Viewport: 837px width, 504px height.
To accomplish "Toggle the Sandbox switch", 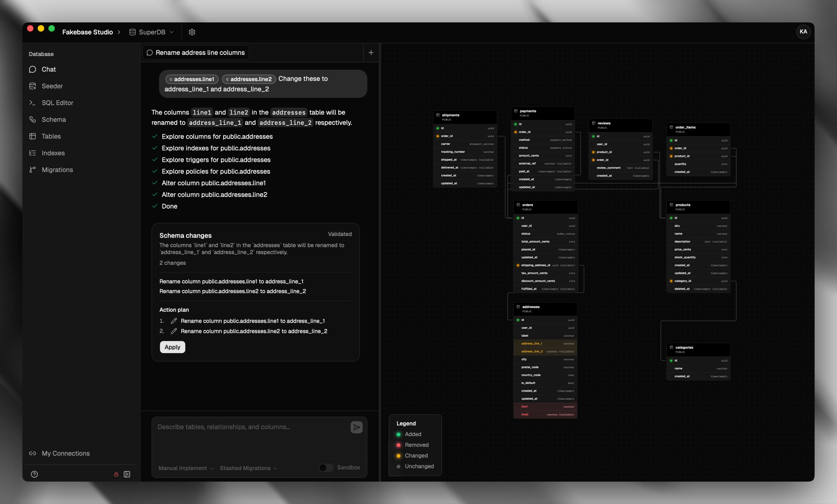I will pyautogui.click(x=326, y=468).
